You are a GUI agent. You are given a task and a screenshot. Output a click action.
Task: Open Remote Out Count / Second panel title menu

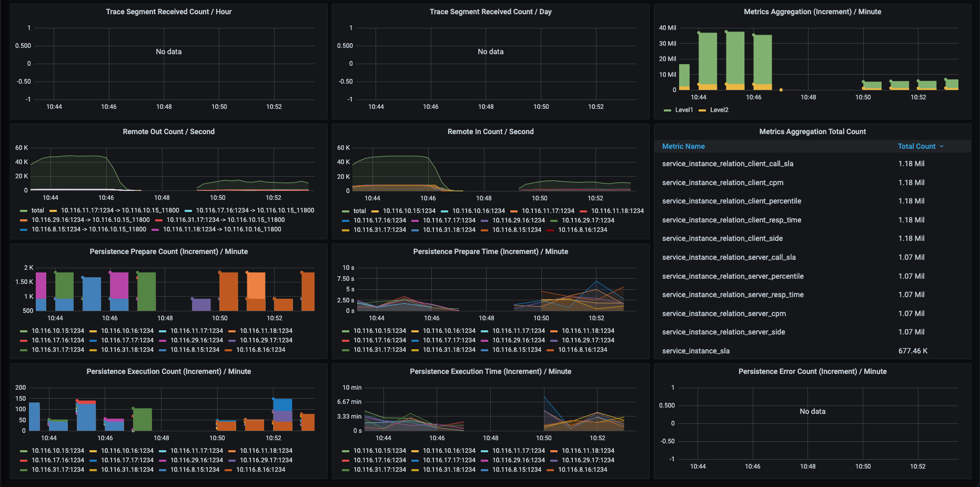click(x=169, y=131)
